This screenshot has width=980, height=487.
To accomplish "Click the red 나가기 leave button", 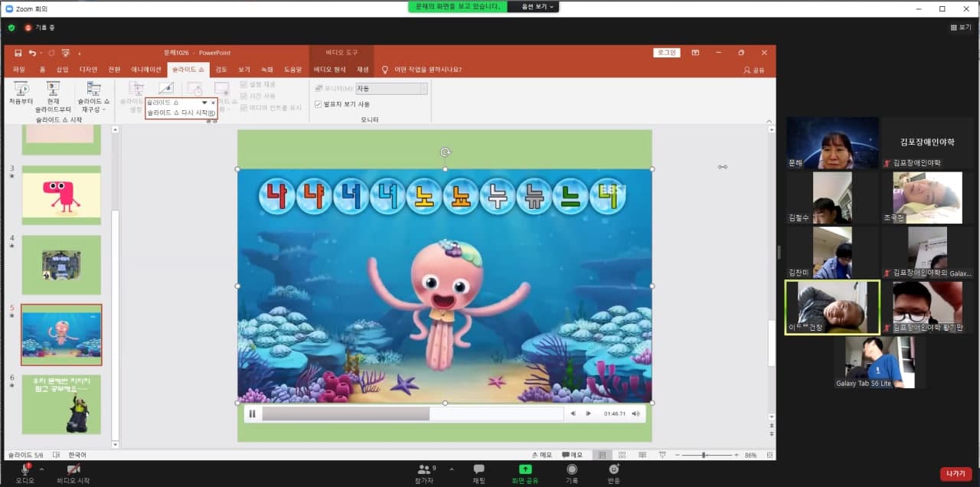I will pos(956,474).
